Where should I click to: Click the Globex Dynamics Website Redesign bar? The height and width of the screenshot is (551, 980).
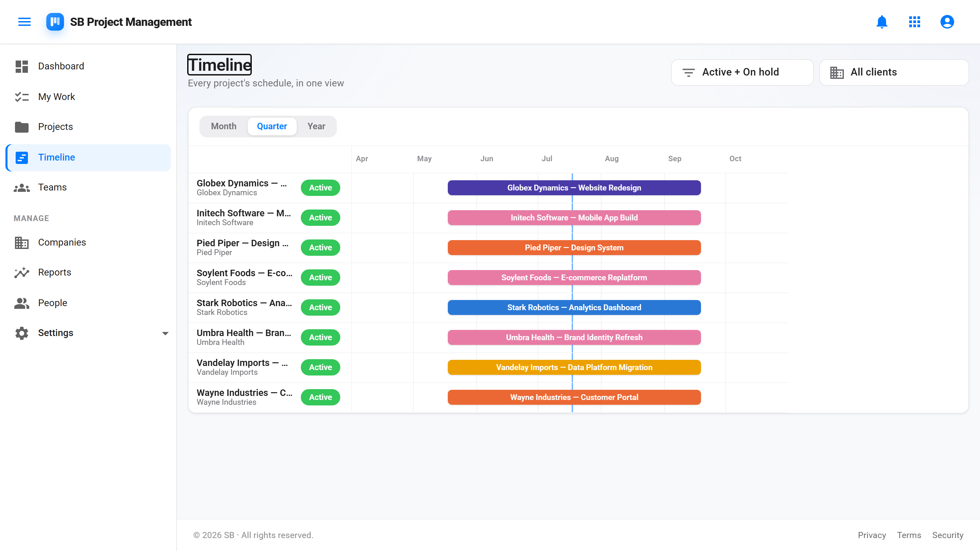point(574,188)
